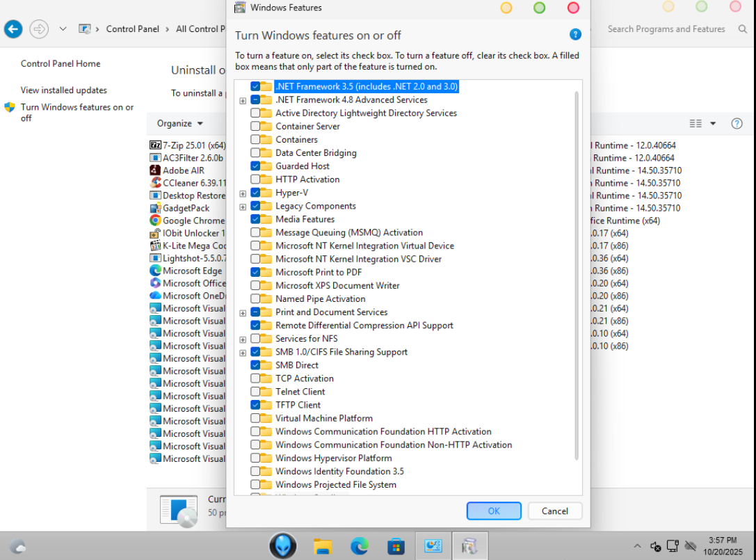Expand Services for NFS node

coord(243,339)
